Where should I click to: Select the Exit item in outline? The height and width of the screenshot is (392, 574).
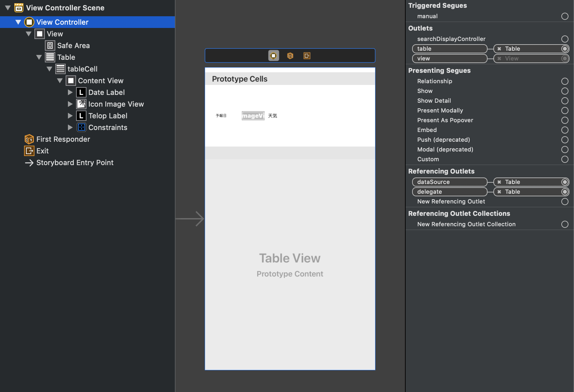[x=42, y=151]
